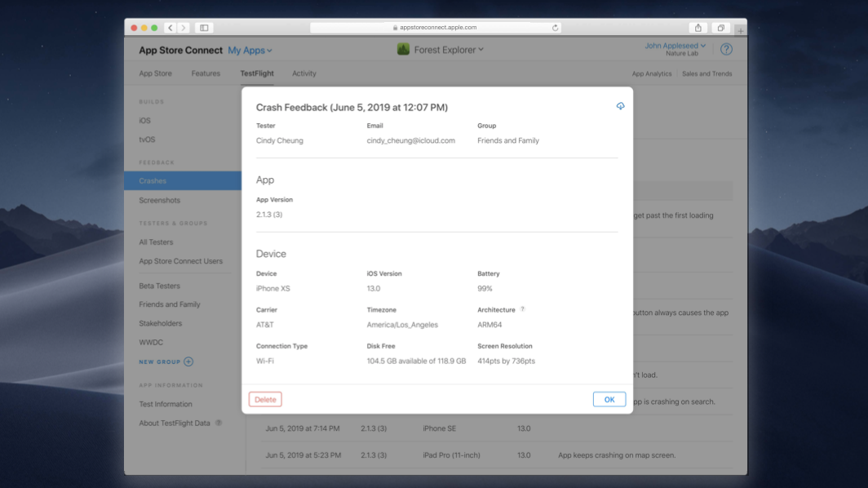Open a new tab with plus button
The width and height of the screenshot is (868, 488).
(740, 30)
